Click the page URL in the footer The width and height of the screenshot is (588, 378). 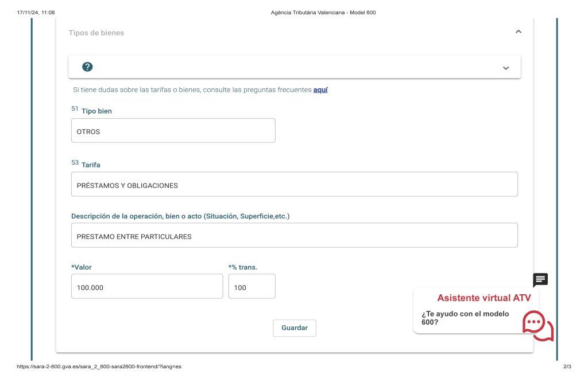click(x=99, y=366)
